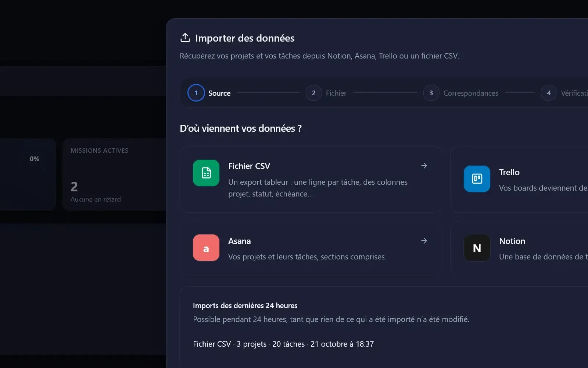The image size is (588, 368).
Task: Choose Trello as the data source
Action: [519, 180]
